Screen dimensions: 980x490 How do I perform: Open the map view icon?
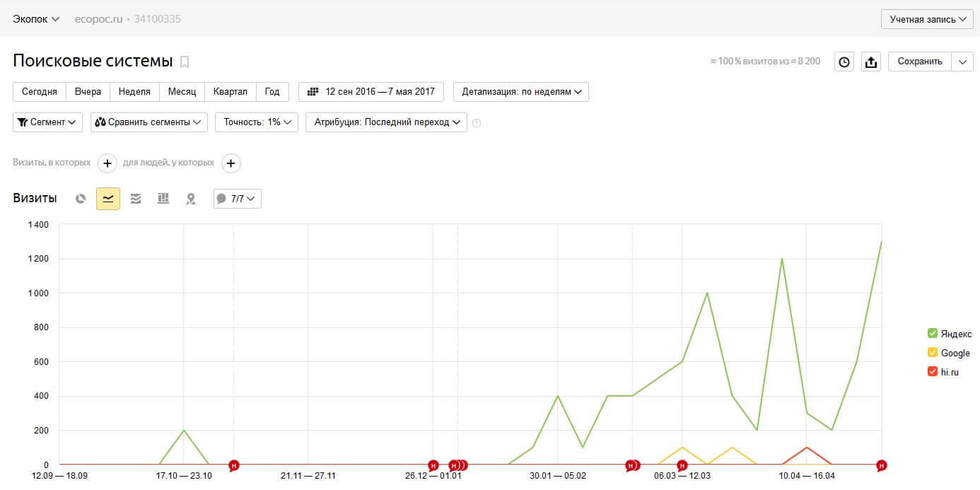point(190,199)
